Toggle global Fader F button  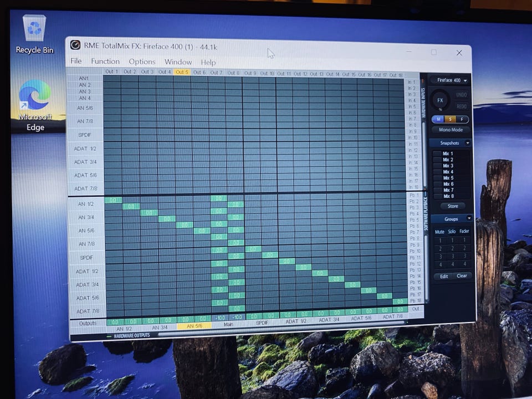[x=462, y=119]
